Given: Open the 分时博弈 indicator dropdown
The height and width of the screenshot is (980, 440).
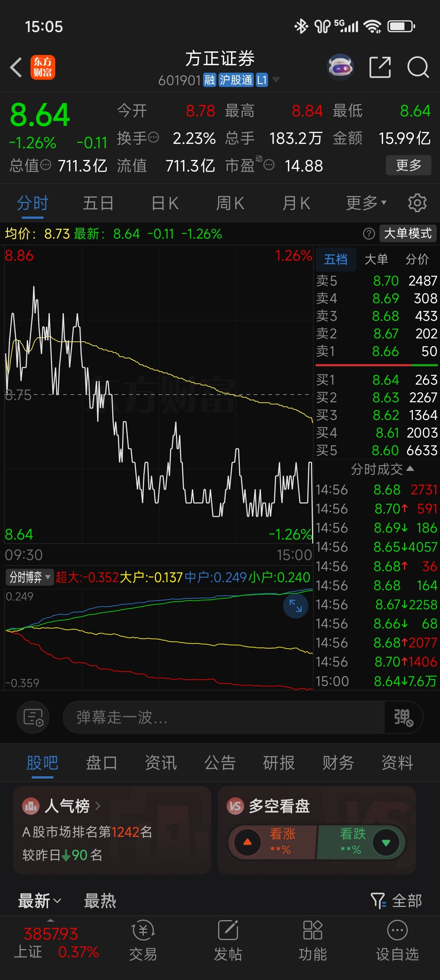Looking at the screenshot, I should tap(29, 577).
